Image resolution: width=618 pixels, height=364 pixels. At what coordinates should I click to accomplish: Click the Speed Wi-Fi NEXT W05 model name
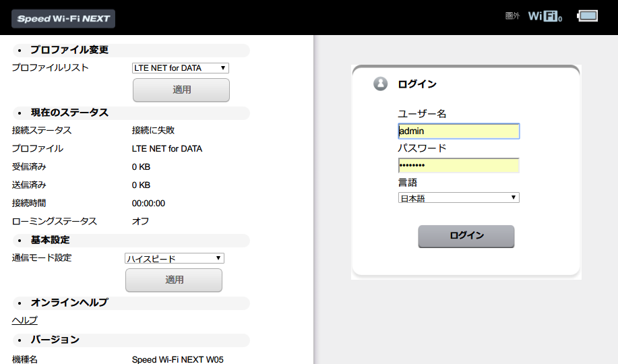pos(178,359)
